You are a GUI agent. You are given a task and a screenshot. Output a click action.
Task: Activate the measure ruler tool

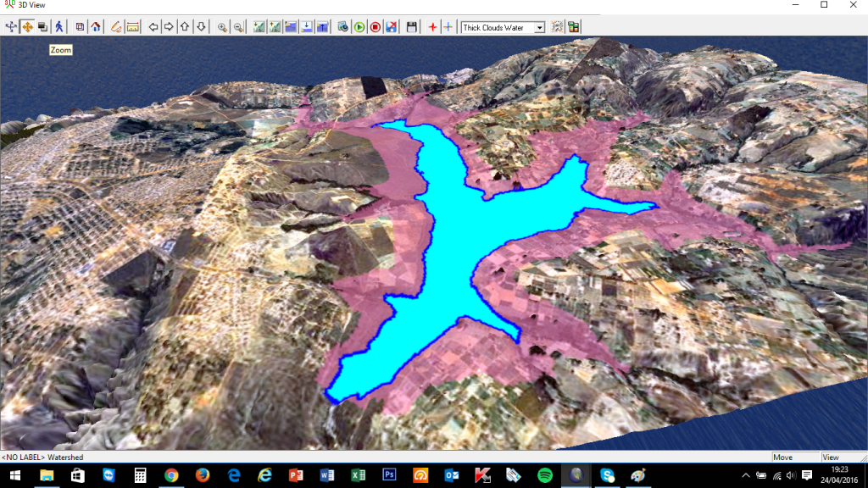coord(133,27)
